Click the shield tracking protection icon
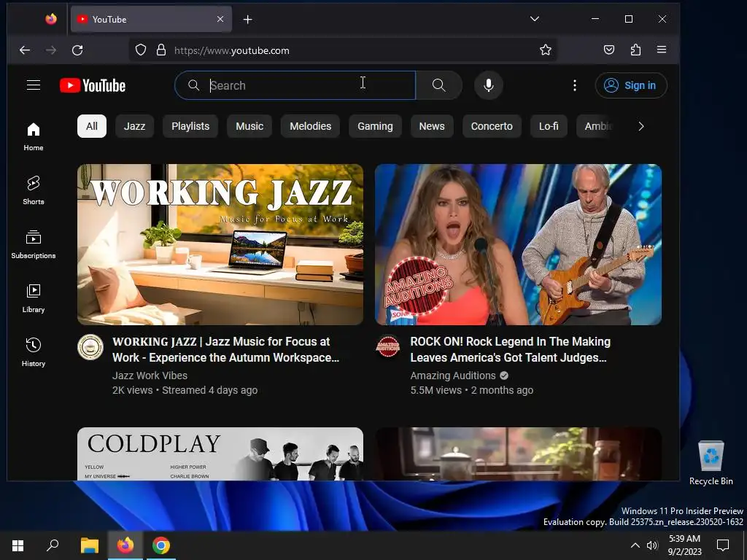 click(x=141, y=50)
